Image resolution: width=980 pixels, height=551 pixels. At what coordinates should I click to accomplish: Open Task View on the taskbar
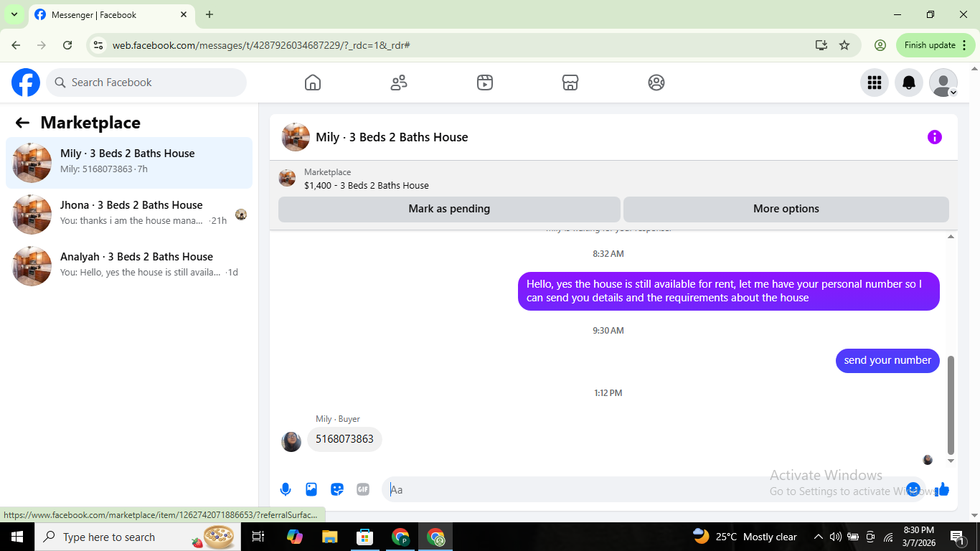(258, 537)
